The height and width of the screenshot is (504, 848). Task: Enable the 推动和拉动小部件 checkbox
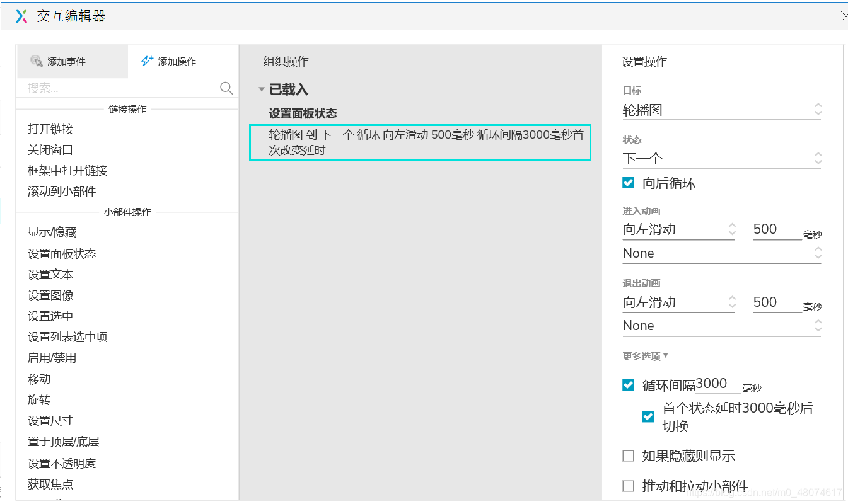pos(628,486)
